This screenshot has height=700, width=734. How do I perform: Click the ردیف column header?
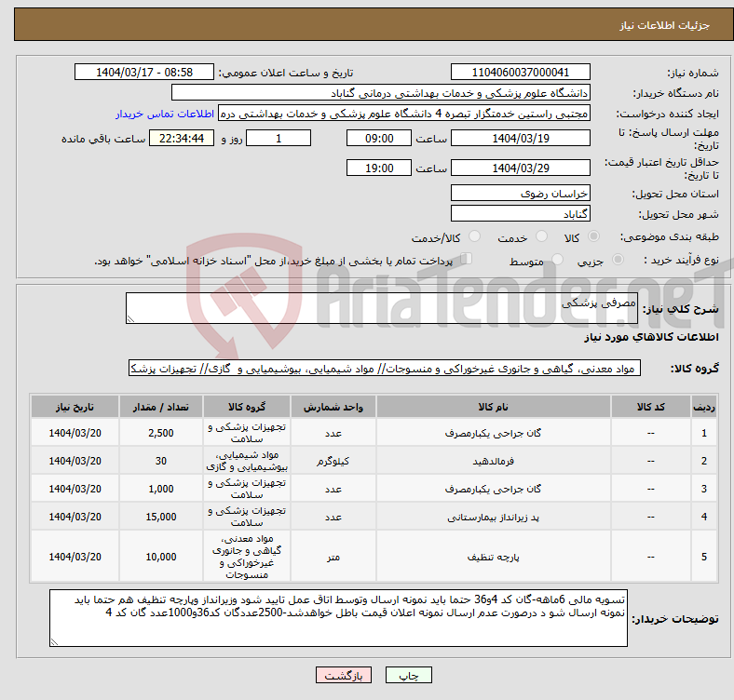704,407
